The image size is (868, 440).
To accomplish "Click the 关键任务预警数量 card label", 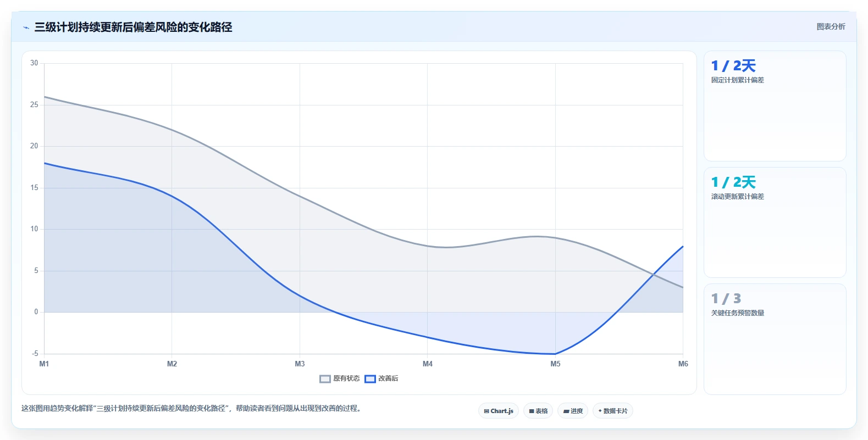I will click(x=738, y=313).
